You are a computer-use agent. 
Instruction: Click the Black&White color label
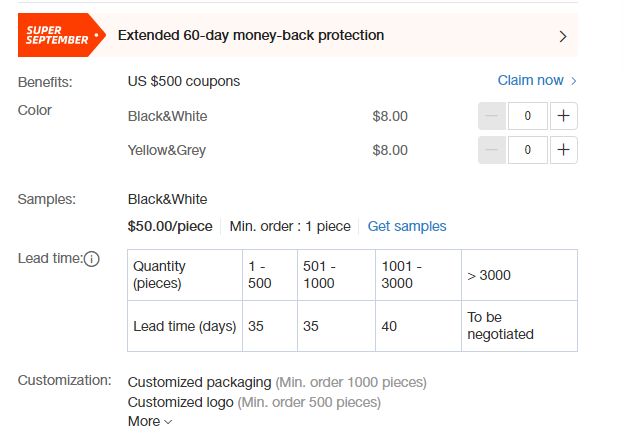(x=168, y=116)
